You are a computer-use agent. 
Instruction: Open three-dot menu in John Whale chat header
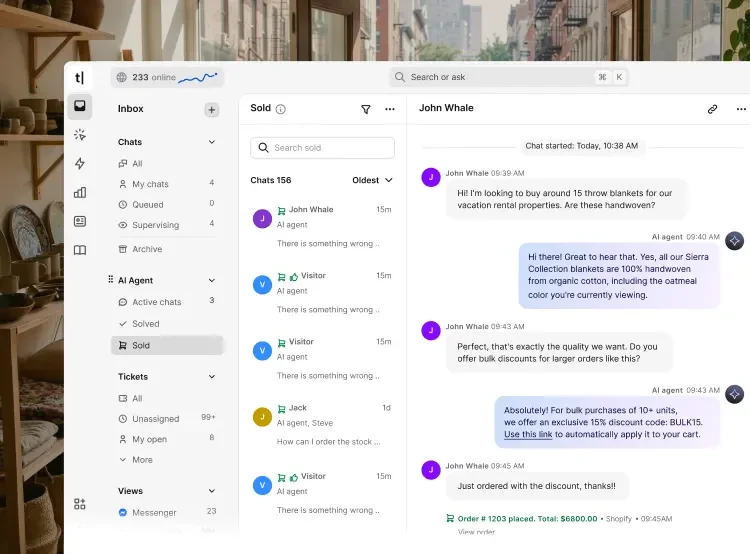pyautogui.click(x=741, y=109)
